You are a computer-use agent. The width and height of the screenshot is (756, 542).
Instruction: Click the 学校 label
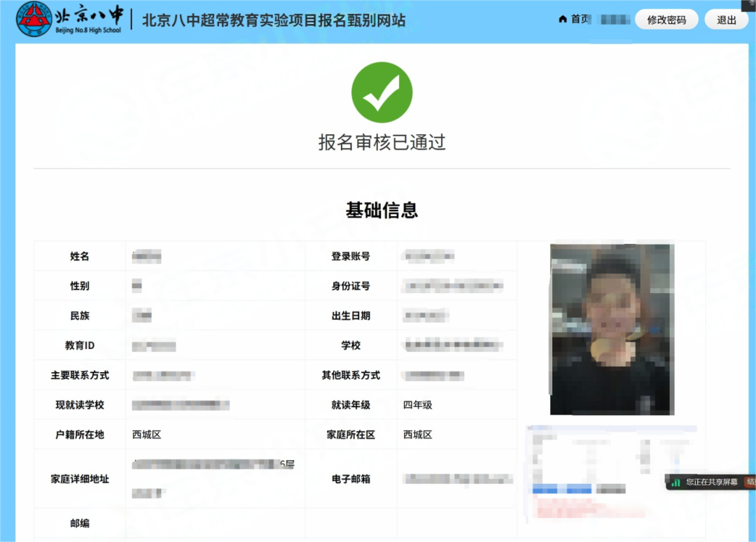[x=351, y=345]
